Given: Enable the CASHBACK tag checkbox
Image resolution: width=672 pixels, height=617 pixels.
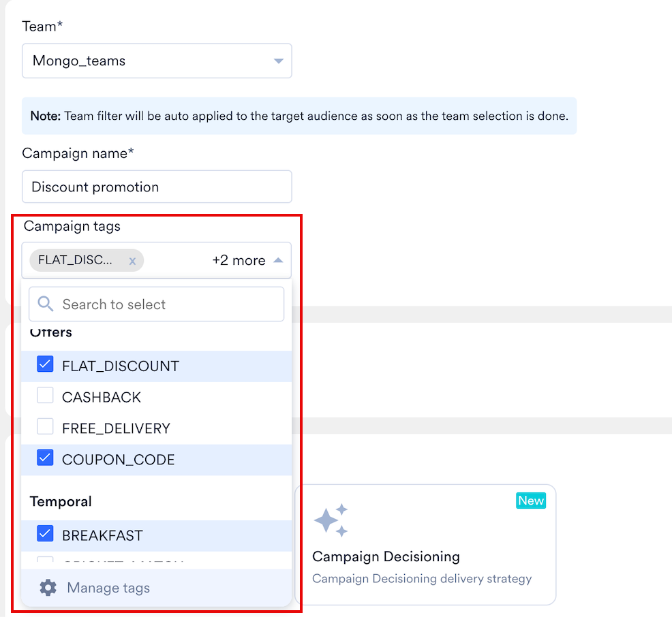Looking at the screenshot, I should 45,396.
